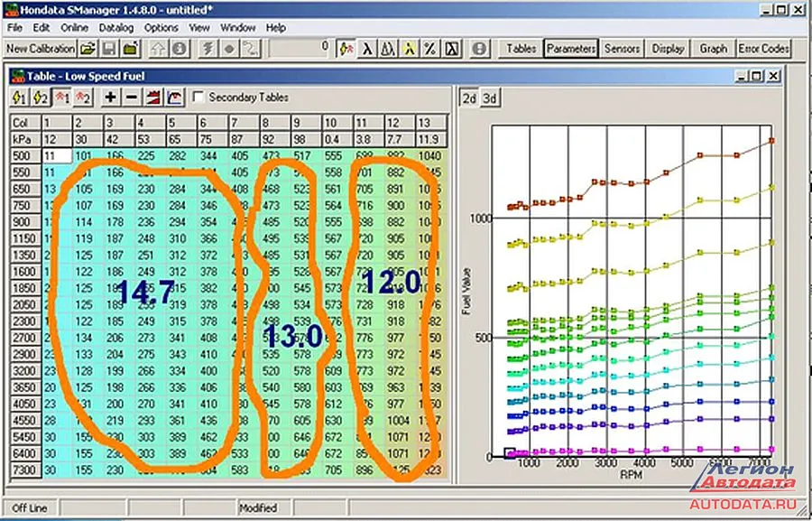Click the numeric field showing 0 in toolbar

[x=301, y=49]
